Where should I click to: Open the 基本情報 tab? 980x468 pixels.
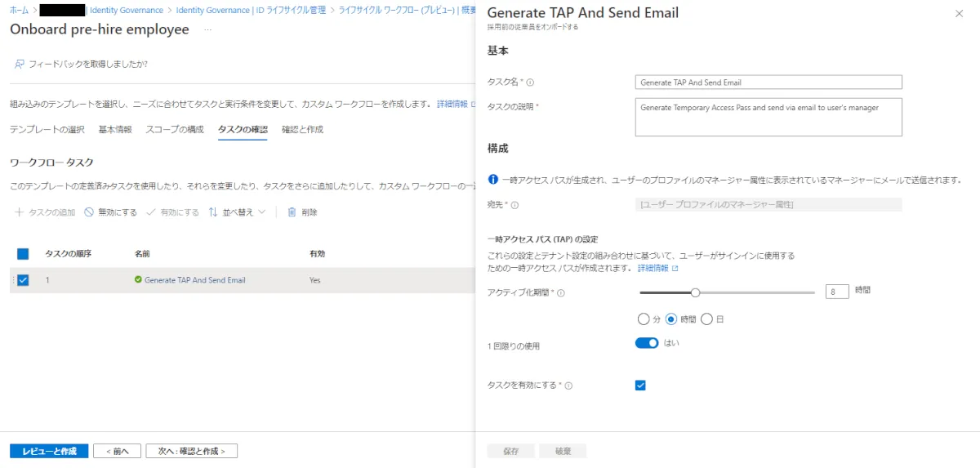(x=115, y=130)
